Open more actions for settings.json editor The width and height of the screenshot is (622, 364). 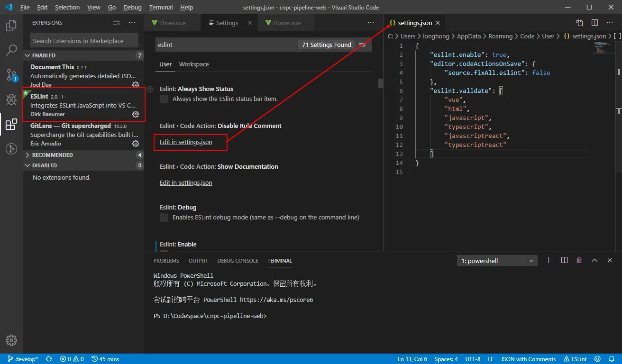[609, 23]
